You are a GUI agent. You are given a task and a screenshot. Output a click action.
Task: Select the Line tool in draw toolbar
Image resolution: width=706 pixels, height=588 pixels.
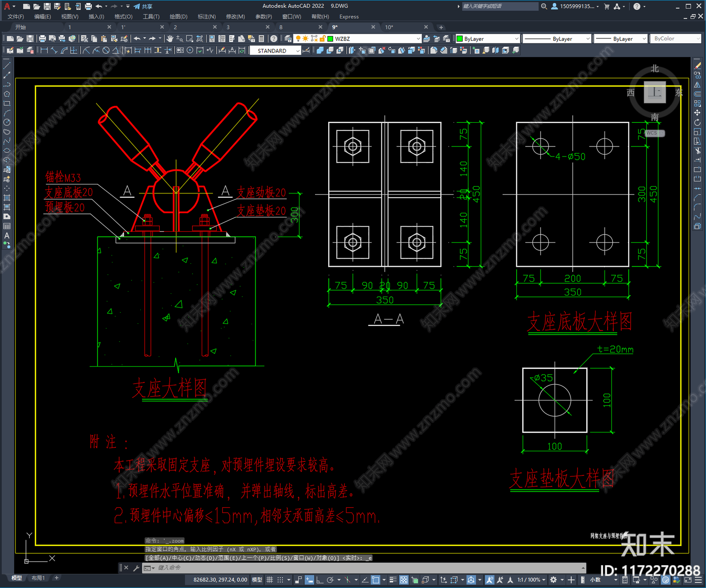pos(7,66)
